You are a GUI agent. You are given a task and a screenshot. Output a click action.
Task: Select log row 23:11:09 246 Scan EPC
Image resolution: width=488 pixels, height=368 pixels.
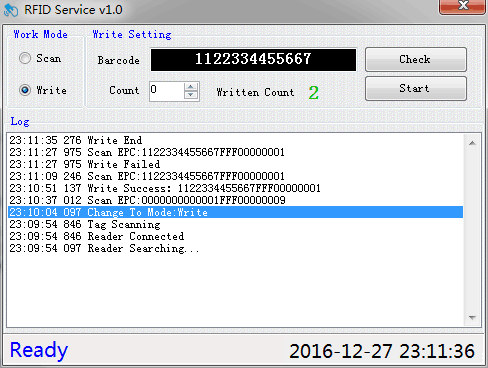click(x=235, y=176)
